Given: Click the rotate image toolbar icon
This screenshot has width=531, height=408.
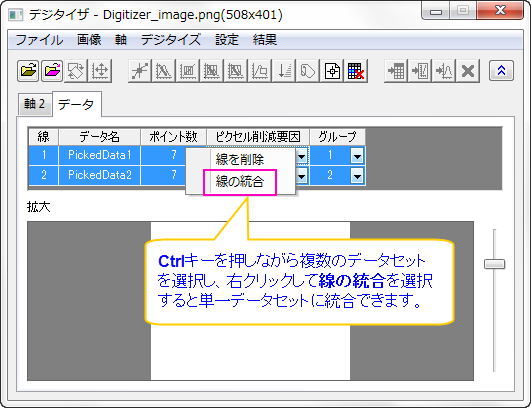Looking at the screenshot, I should click(x=76, y=71).
